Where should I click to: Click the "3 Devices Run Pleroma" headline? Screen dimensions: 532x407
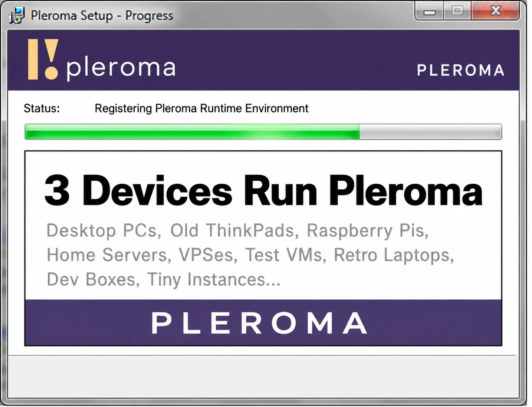263,190
